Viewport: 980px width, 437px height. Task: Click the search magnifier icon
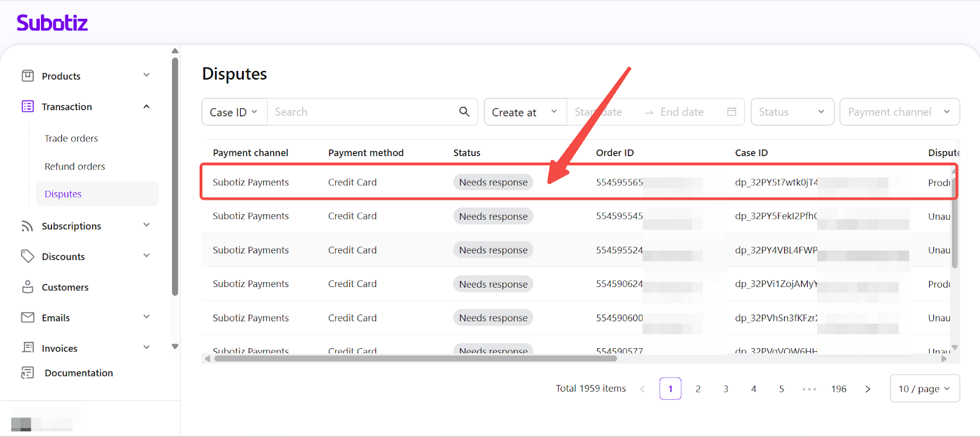pos(464,112)
